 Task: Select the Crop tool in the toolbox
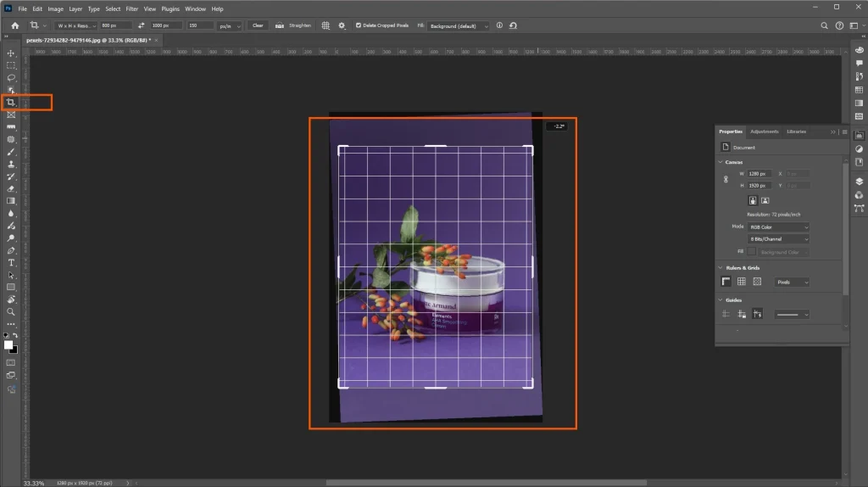coord(10,102)
